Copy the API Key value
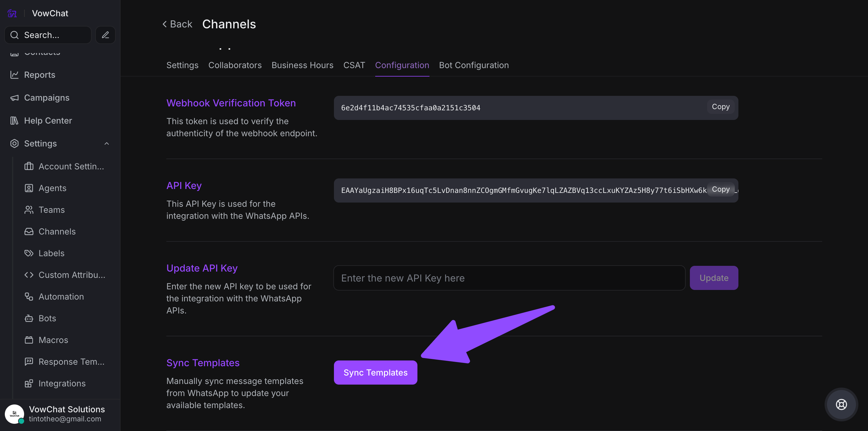Image resolution: width=868 pixels, height=431 pixels. 720,189
